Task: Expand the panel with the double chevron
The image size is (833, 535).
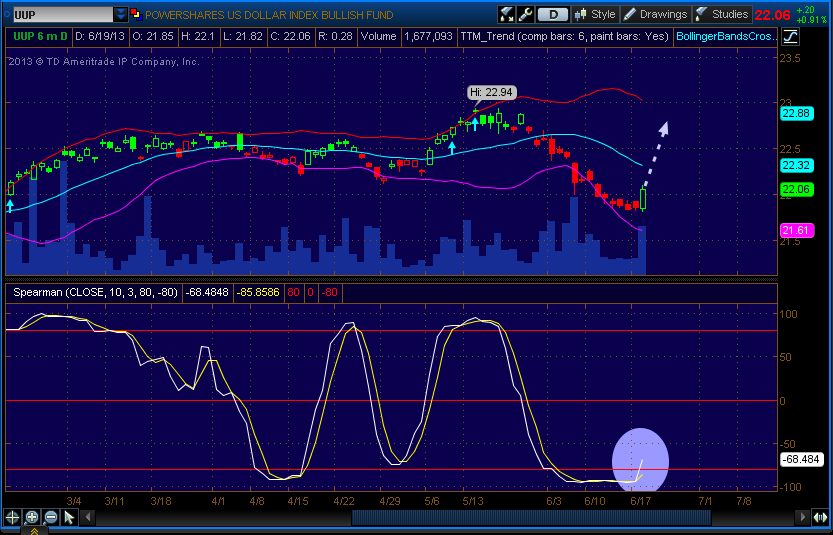Action: tap(34, 531)
